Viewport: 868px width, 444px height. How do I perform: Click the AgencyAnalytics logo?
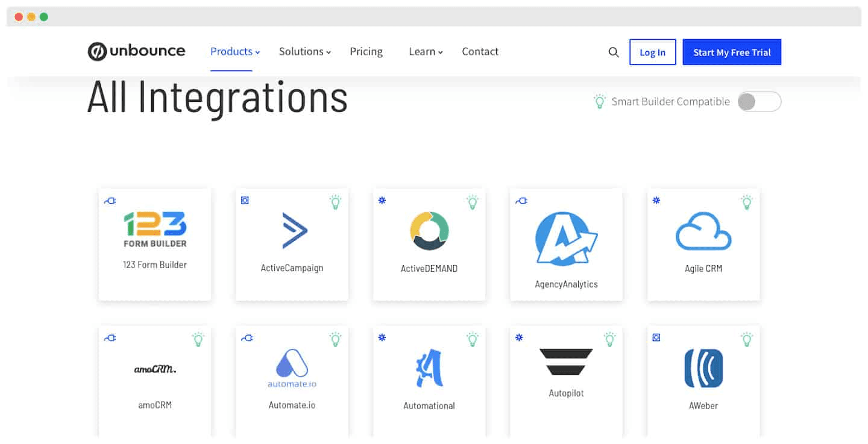(x=566, y=239)
